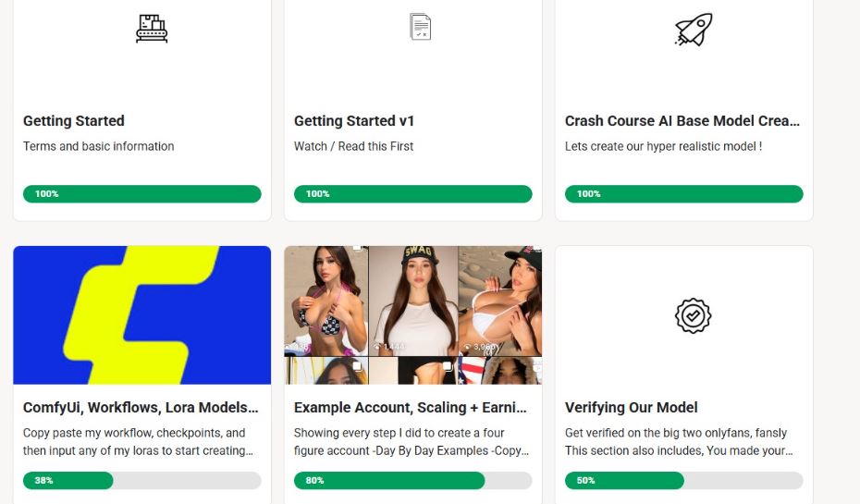Open the Getting Started course title
Image resolution: width=860 pixels, height=504 pixels.
[x=74, y=121]
